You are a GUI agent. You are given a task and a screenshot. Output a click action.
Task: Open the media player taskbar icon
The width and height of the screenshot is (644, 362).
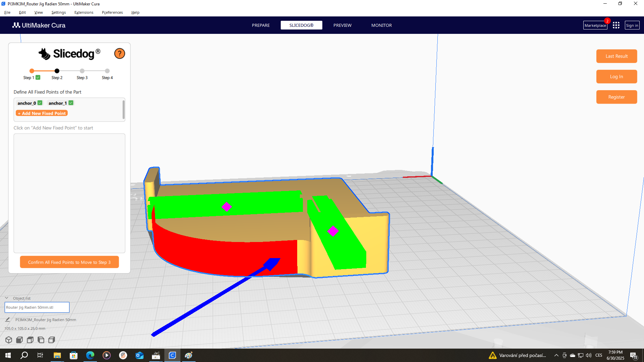point(107,355)
